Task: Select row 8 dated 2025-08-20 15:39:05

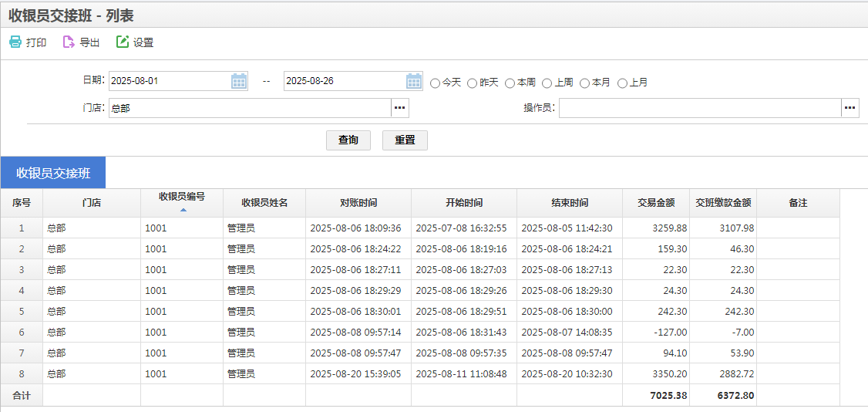Action: tap(355, 374)
